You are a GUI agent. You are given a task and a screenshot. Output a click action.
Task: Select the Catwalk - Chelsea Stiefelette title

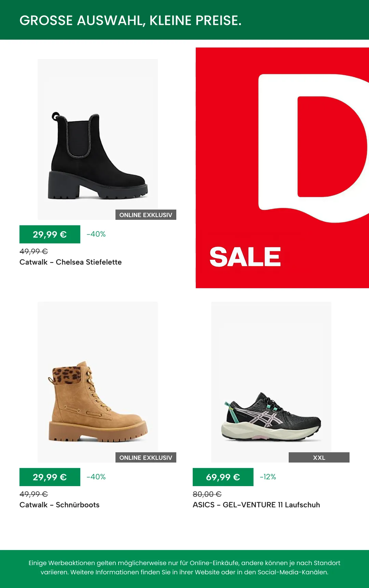coord(71,262)
